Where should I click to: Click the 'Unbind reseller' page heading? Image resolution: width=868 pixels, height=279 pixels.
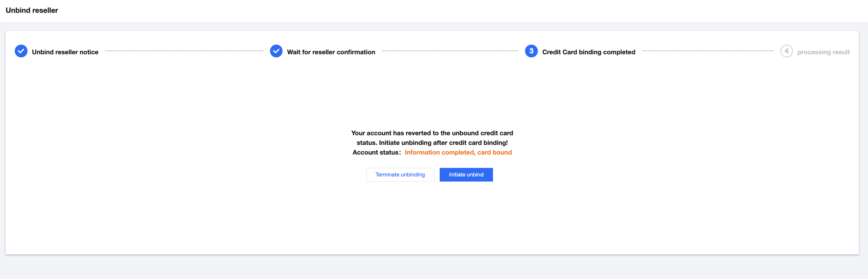point(32,11)
